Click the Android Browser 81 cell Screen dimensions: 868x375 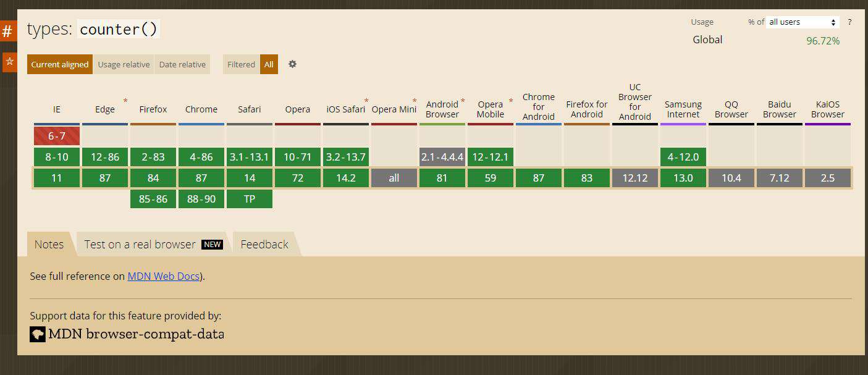442,178
